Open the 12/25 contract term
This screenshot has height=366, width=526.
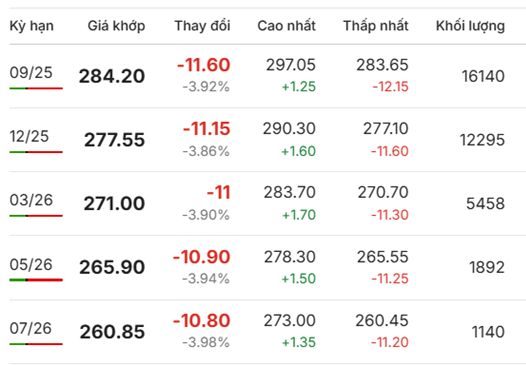pos(29,136)
